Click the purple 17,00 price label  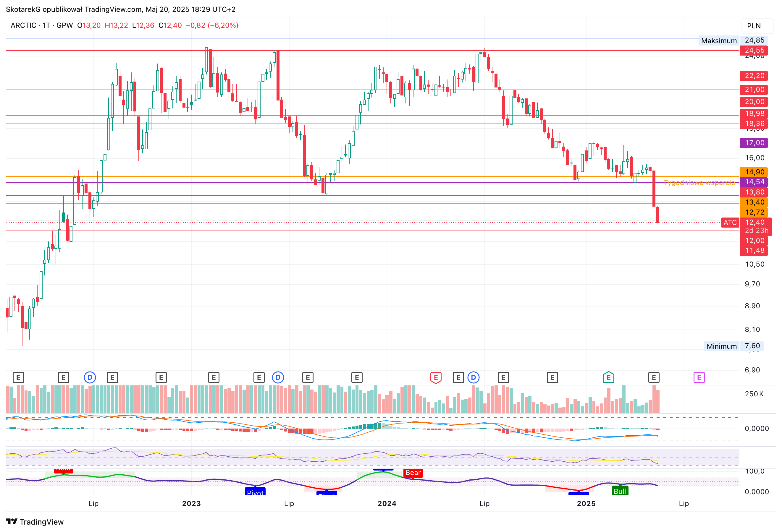754,143
